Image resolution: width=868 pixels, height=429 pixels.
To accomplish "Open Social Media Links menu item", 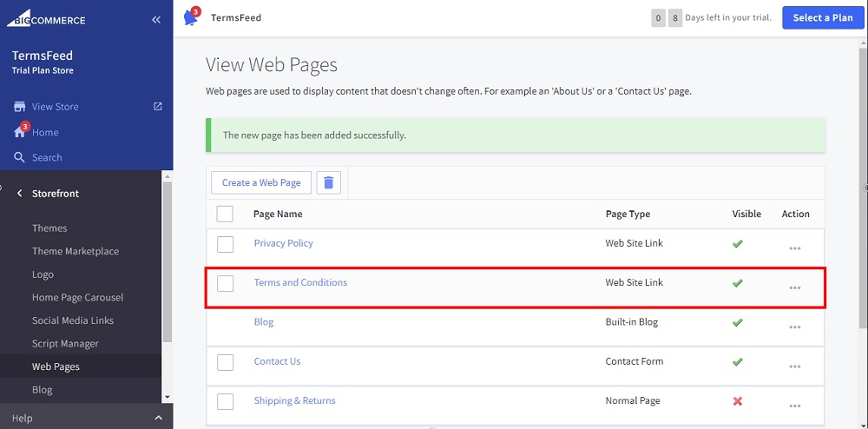I will [x=73, y=320].
